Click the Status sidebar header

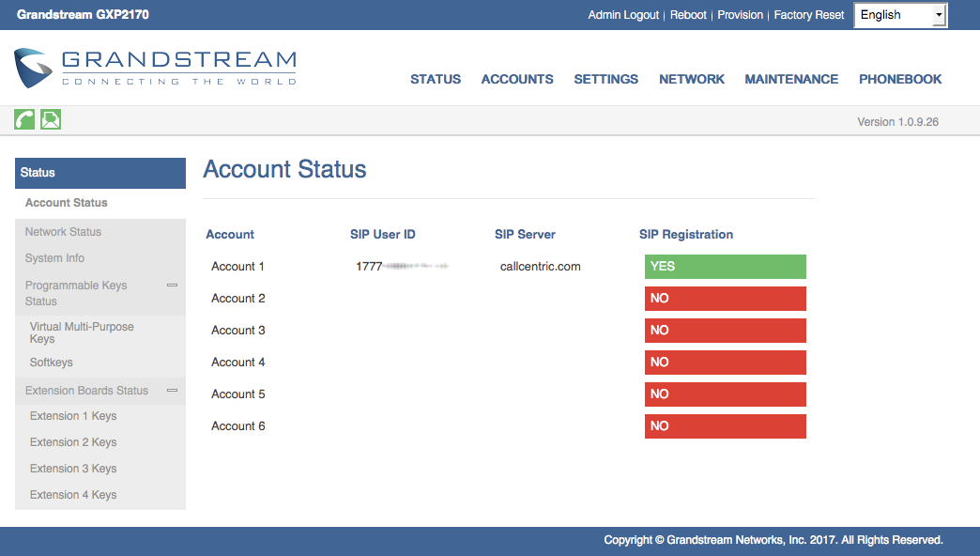click(x=100, y=173)
